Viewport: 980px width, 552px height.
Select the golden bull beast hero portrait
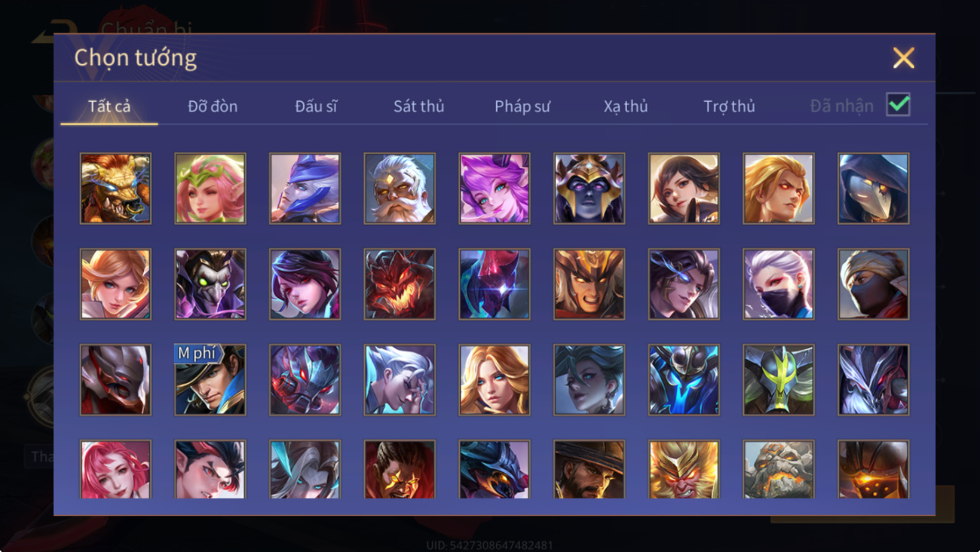pyautogui.click(x=115, y=188)
